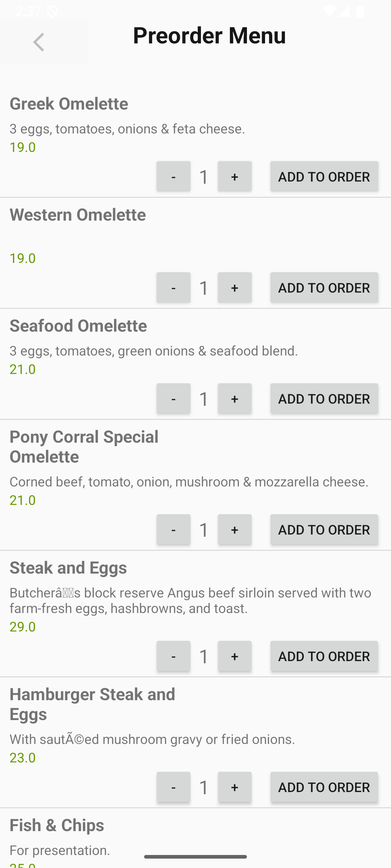The width and height of the screenshot is (391, 868).
Task: Tap minus for Steak and Eggs
Action: click(x=173, y=656)
